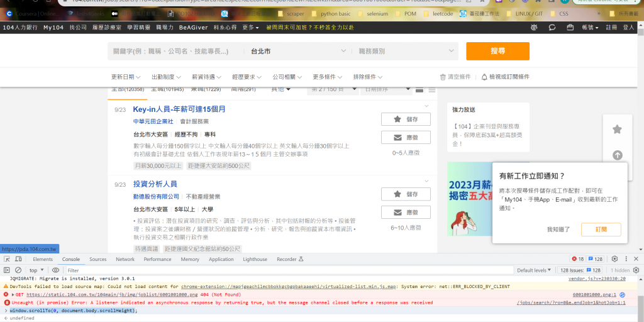Click the 訂閱 subscribe button in popup

tap(601, 230)
